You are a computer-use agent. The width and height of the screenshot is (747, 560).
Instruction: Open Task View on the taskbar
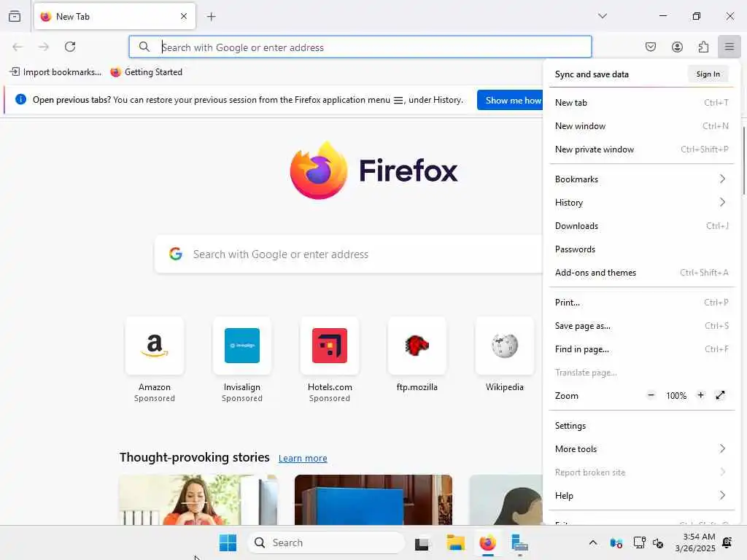click(x=422, y=543)
